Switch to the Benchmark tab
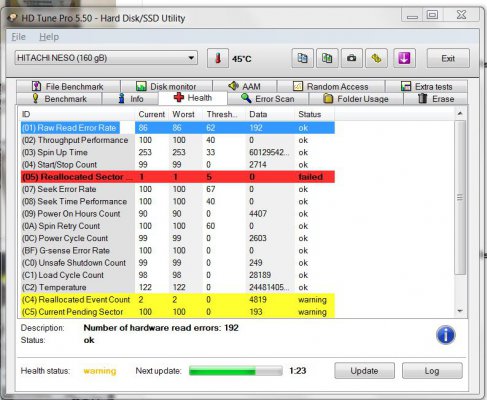 coord(59,99)
